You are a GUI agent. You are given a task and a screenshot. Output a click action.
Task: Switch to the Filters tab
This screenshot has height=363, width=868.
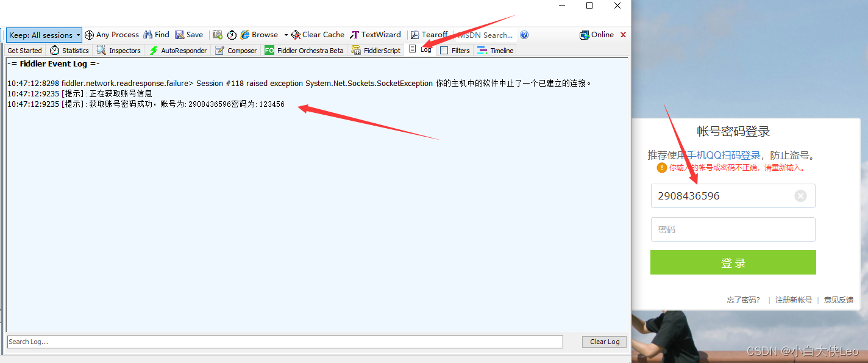coord(455,51)
